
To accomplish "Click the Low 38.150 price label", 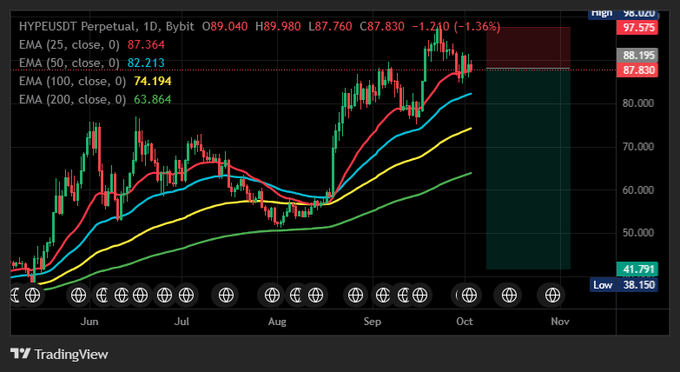I will coord(623,285).
